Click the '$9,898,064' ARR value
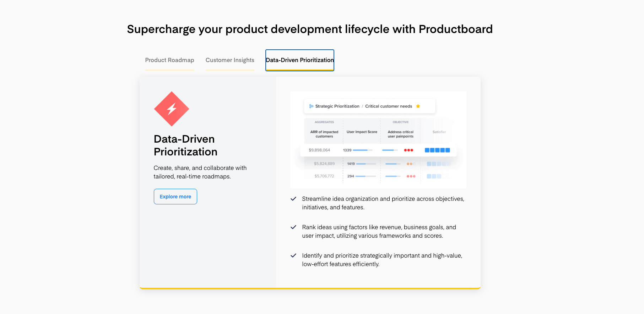Screen dimensions: 644x314 [319, 150]
